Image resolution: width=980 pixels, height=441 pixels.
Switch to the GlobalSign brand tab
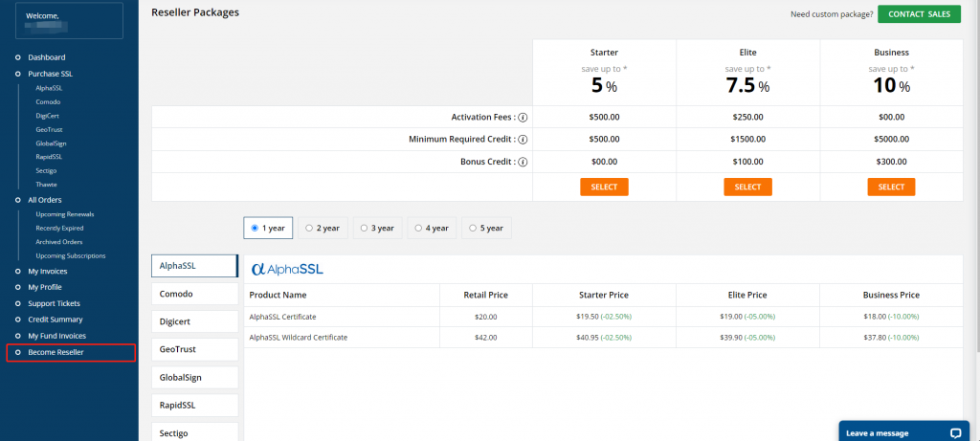click(194, 377)
